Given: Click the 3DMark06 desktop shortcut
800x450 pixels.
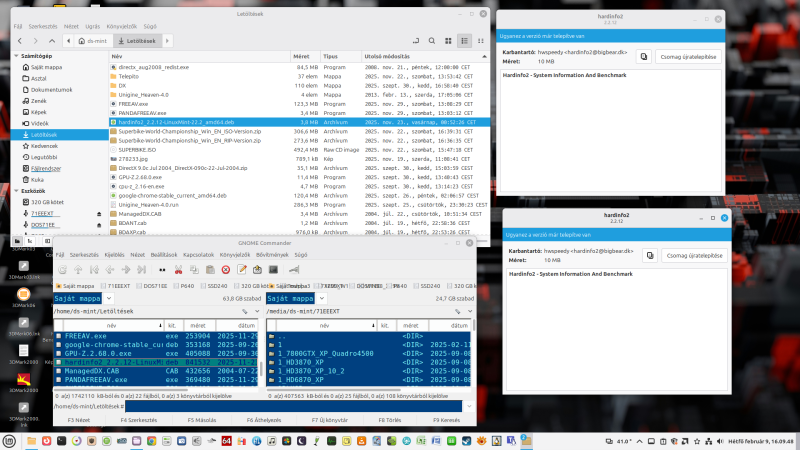Looking at the screenshot, I should [23, 297].
